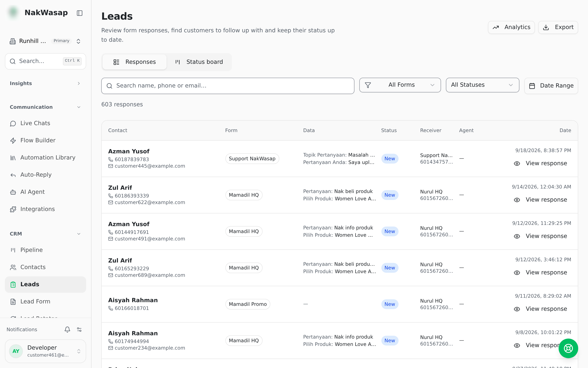Open the notifications bell
Viewport: 588px width, 368px height.
click(x=67, y=329)
